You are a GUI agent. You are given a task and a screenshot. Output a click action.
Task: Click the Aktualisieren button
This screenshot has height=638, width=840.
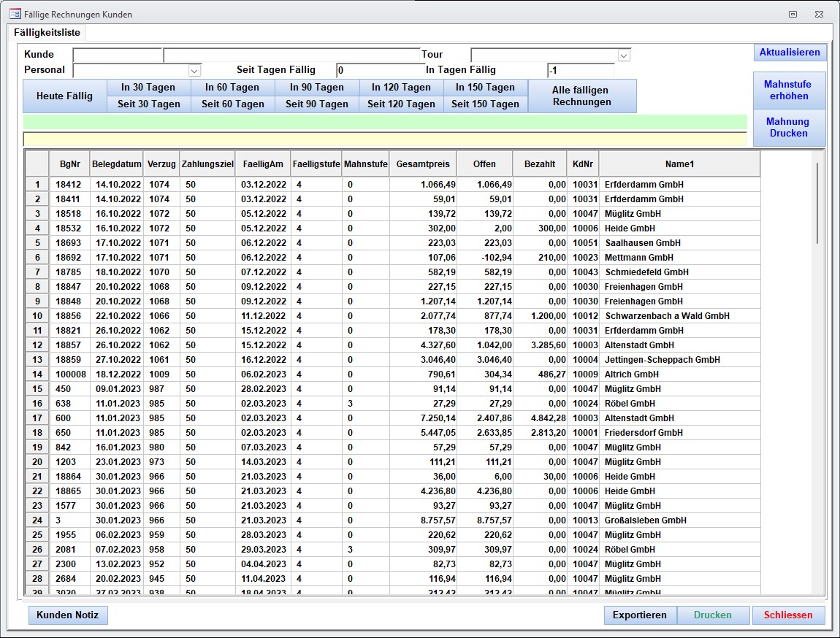[x=790, y=52]
